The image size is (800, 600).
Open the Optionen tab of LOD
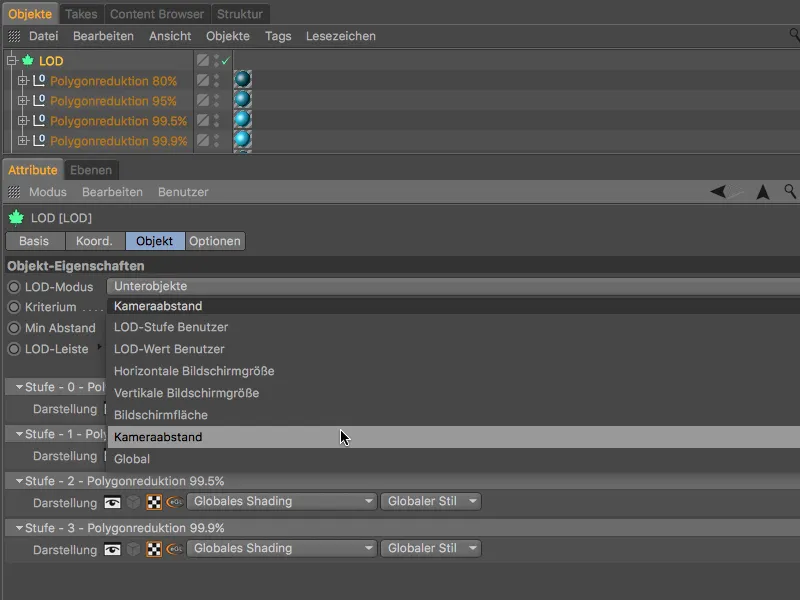[215, 241]
